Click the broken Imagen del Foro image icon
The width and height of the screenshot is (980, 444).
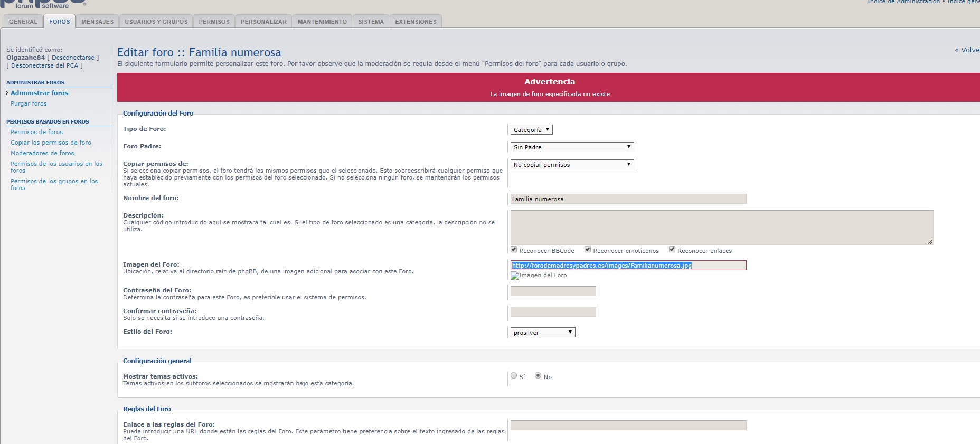515,276
